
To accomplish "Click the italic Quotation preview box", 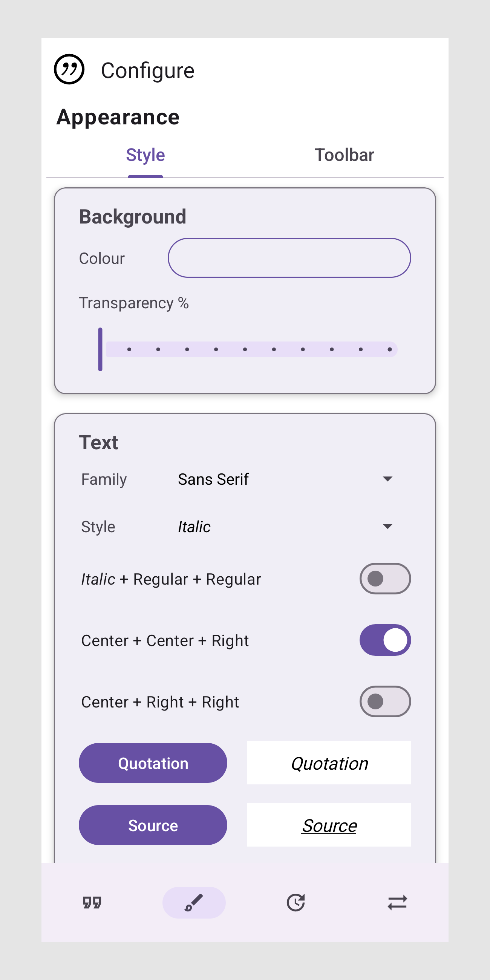I will (329, 763).
